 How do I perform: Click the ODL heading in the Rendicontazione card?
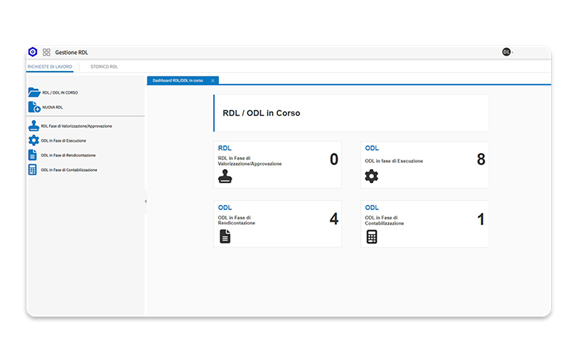pos(225,208)
